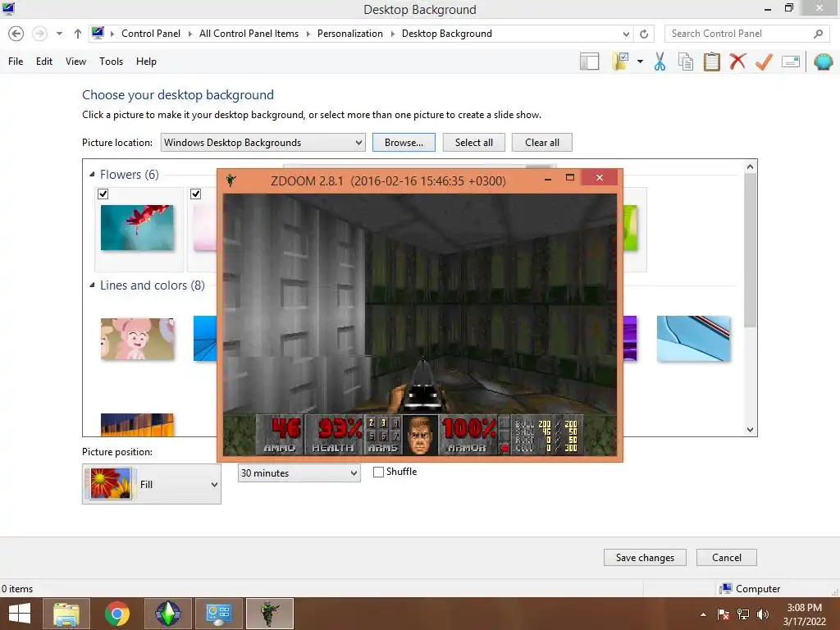Open the Windows Start button
The height and width of the screenshot is (630, 840).
coord(20,614)
